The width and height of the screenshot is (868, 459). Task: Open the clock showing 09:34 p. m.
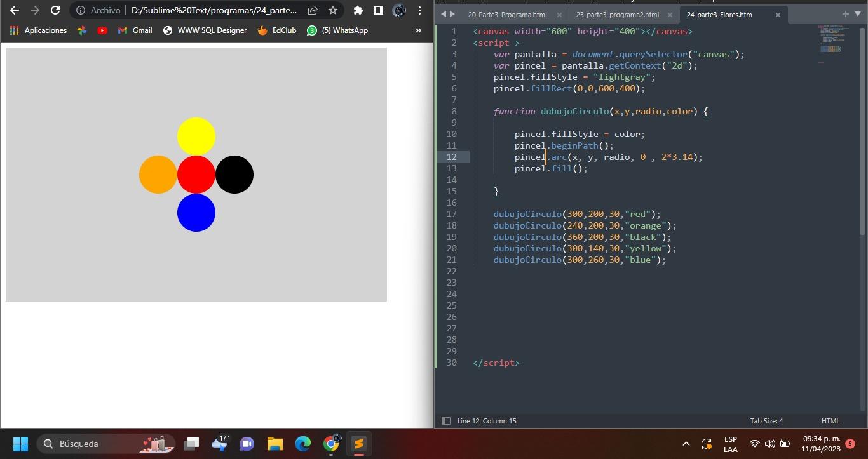pyautogui.click(x=821, y=444)
